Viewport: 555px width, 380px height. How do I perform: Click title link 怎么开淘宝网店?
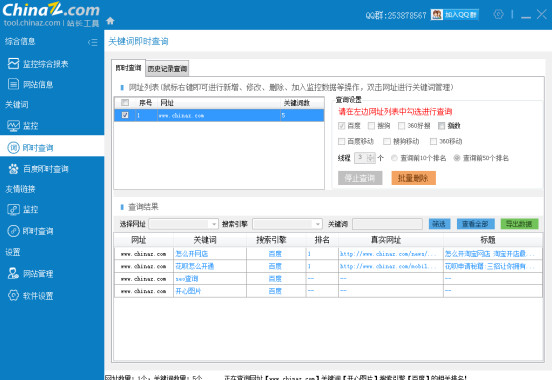(x=490, y=254)
